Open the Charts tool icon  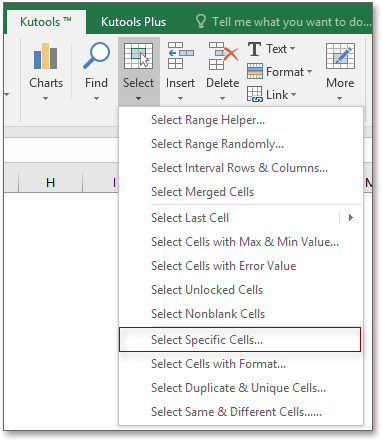coord(45,56)
